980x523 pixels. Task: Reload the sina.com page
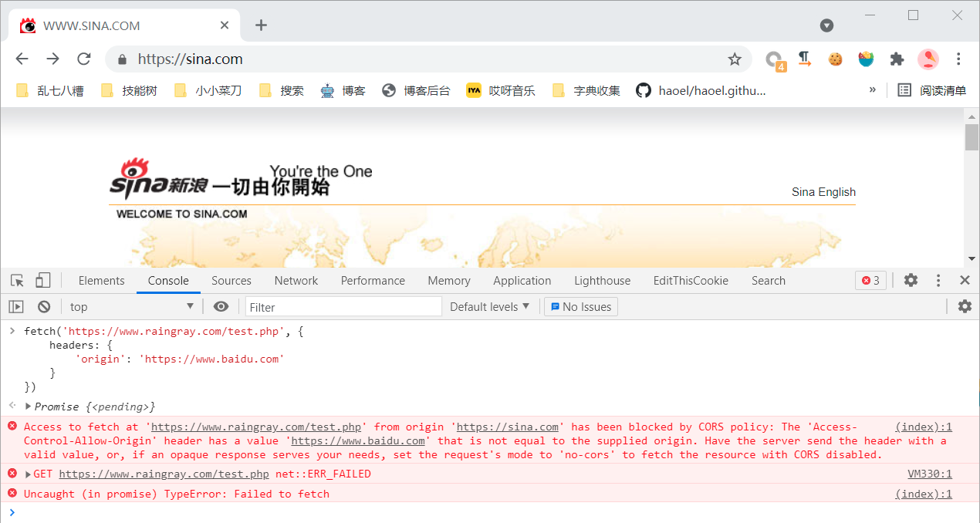(84, 59)
